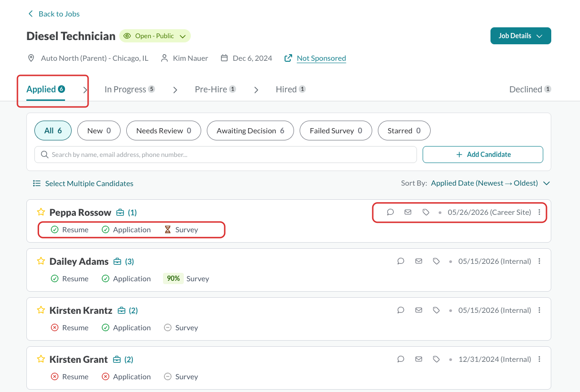Viewport: 580px width, 392px height.
Task: Go Back to Jobs
Action: click(54, 14)
